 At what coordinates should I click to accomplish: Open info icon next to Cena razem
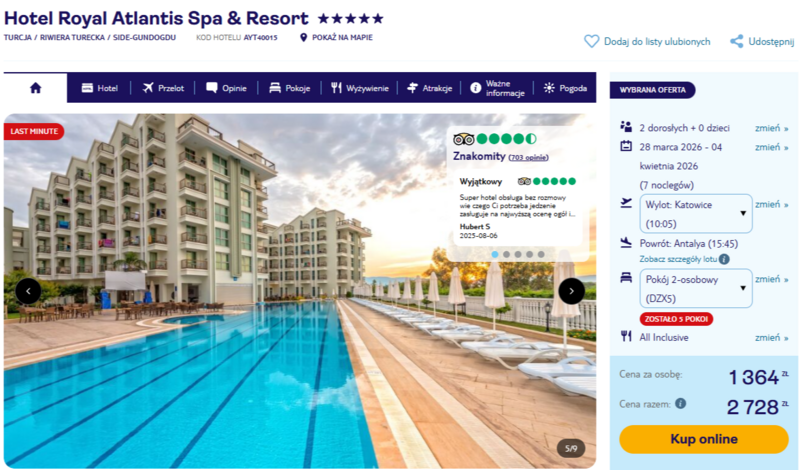pos(681,404)
